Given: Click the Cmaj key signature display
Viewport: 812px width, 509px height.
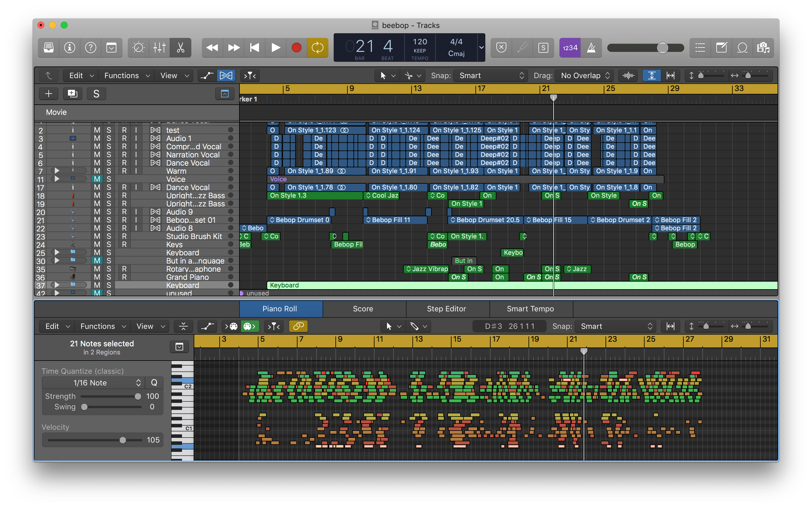Looking at the screenshot, I should pos(456,54).
